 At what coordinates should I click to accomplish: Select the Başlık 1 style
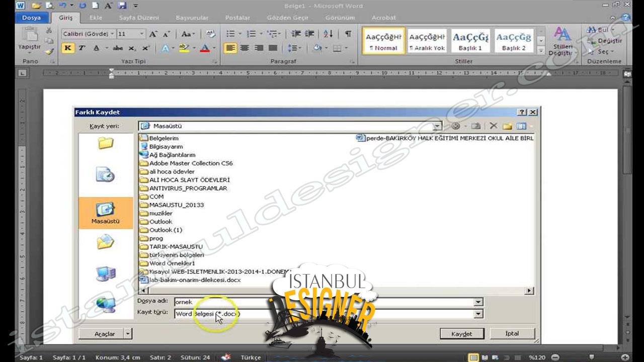pyautogui.click(x=470, y=41)
